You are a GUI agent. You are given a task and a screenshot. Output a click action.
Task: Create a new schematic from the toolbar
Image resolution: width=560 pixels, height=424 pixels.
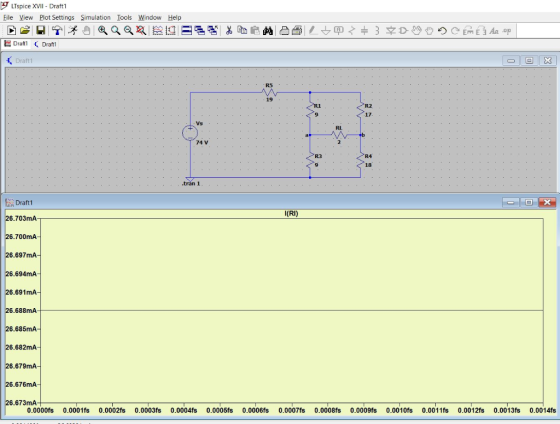coord(11,31)
